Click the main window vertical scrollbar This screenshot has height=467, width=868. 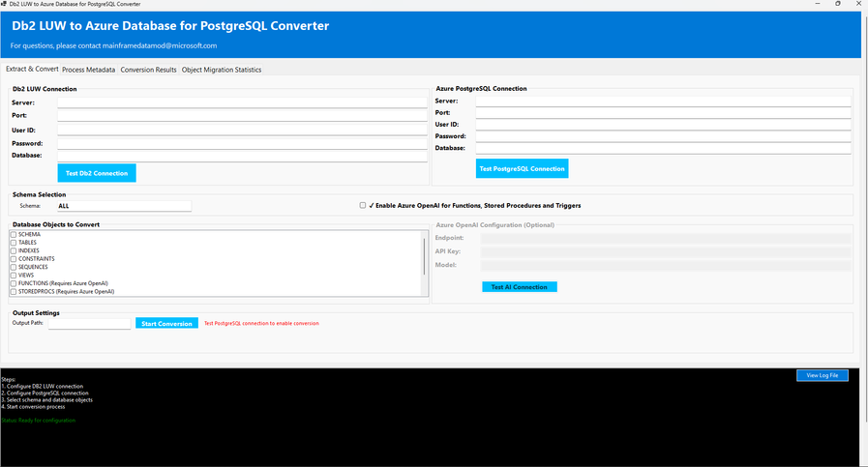[865, 219]
